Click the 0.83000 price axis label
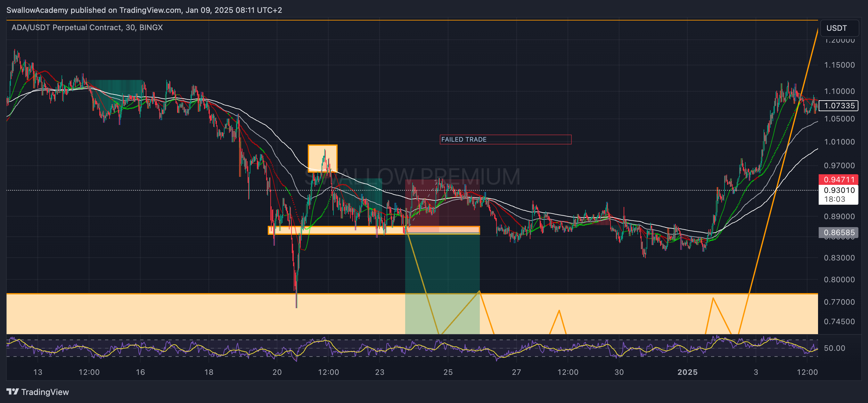Viewport: 868px width, 403px height. pos(839,258)
